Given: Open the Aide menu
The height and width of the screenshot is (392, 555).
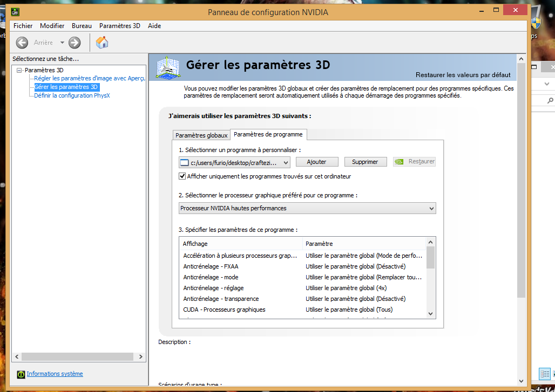Looking at the screenshot, I should click(154, 26).
